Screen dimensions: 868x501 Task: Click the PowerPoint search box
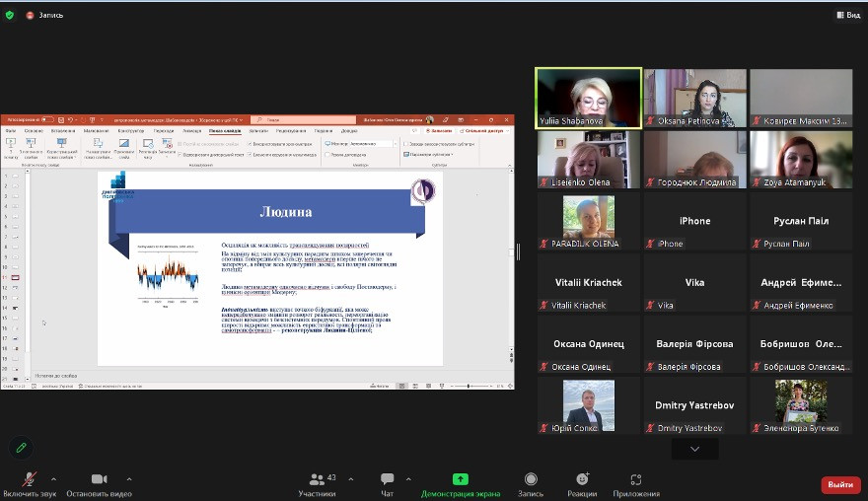[x=304, y=119]
